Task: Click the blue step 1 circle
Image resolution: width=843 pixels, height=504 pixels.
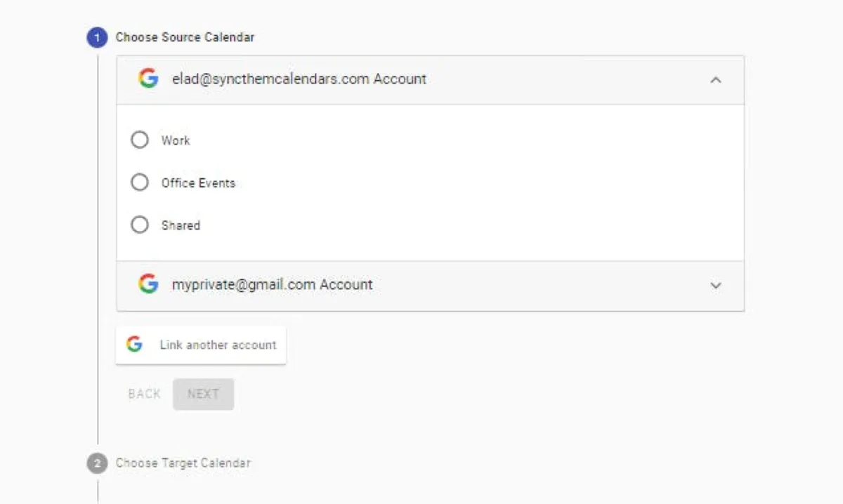Action: coord(97,37)
